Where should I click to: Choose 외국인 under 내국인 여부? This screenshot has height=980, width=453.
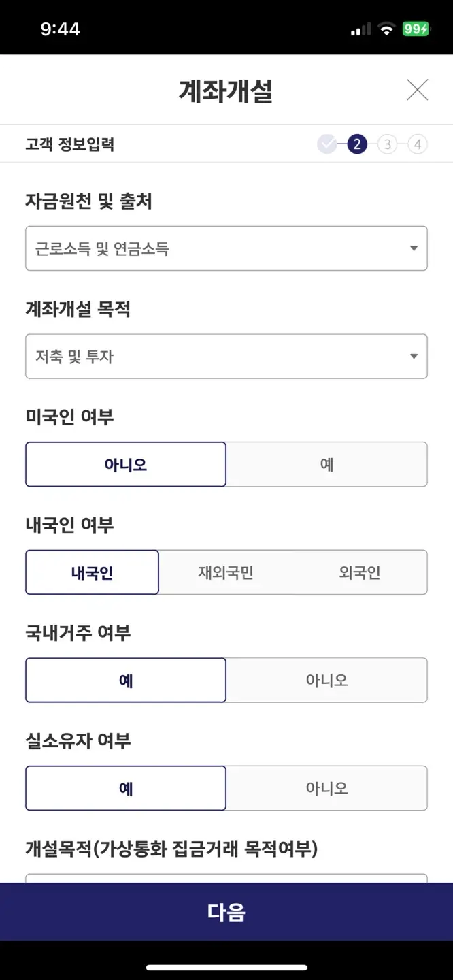[x=360, y=572]
